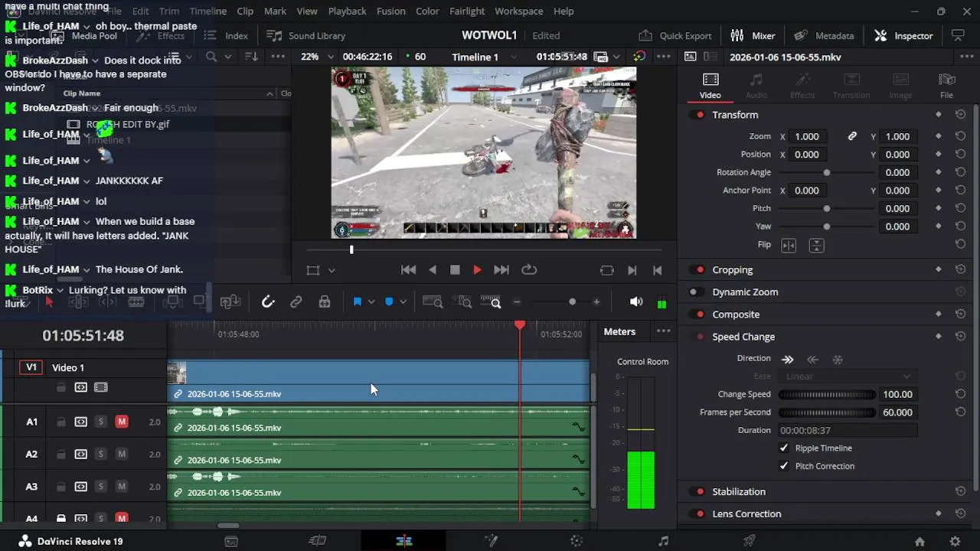The image size is (980, 551).
Task: Unmute audio track A1
Action: pyautogui.click(x=122, y=422)
